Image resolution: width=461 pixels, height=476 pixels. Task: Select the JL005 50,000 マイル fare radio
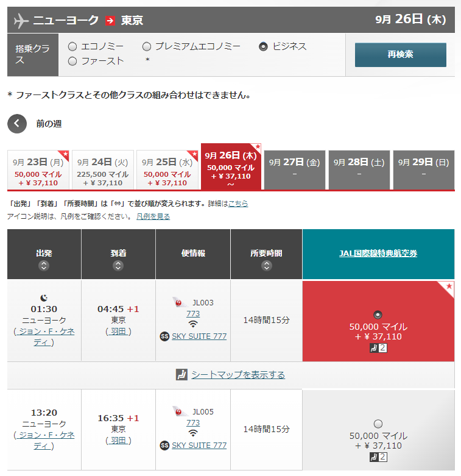click(378, 424)
